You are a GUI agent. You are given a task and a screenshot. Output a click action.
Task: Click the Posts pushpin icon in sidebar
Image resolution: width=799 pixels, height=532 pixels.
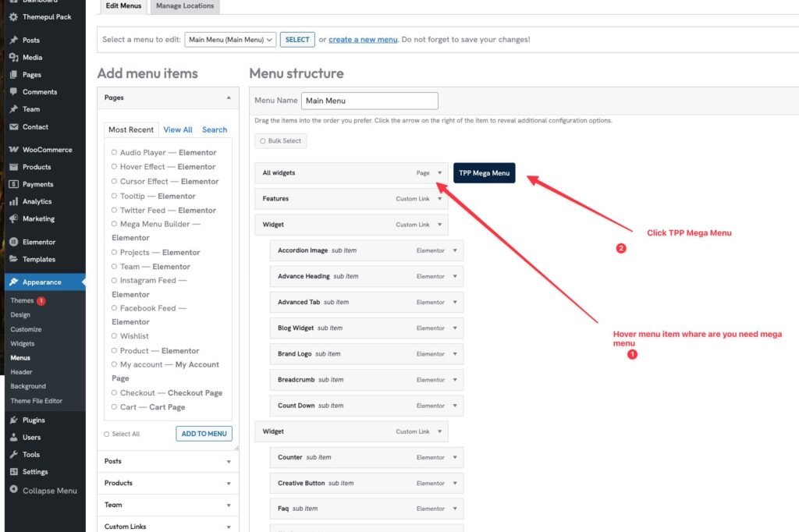[x=13, y=40]
